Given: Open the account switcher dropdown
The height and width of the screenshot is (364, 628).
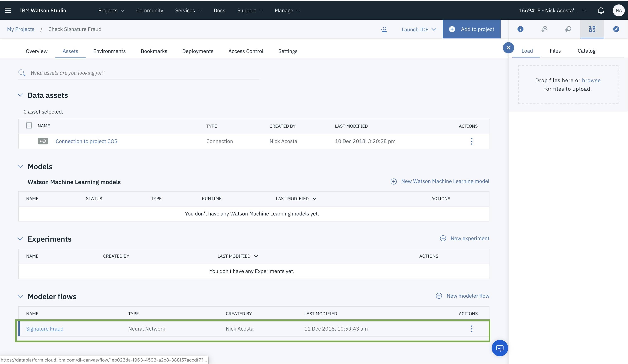Looking at the screenshot, I should tap(552, 10).
